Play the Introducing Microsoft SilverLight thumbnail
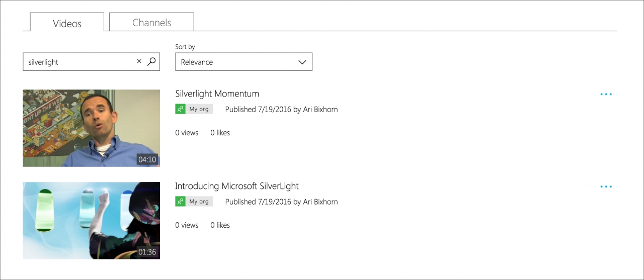This screenshot has width=644, height=280. 91,221
